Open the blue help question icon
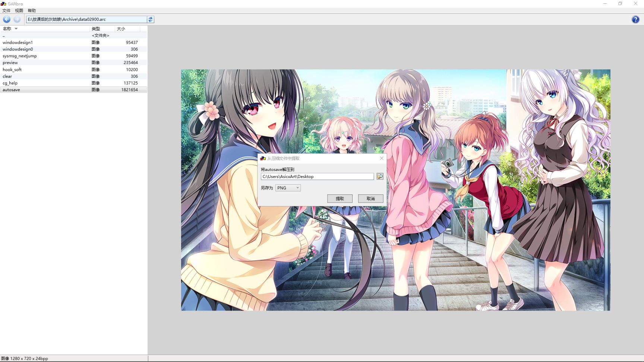Viewport: 644px width, 362px height. tap(635, 19)
